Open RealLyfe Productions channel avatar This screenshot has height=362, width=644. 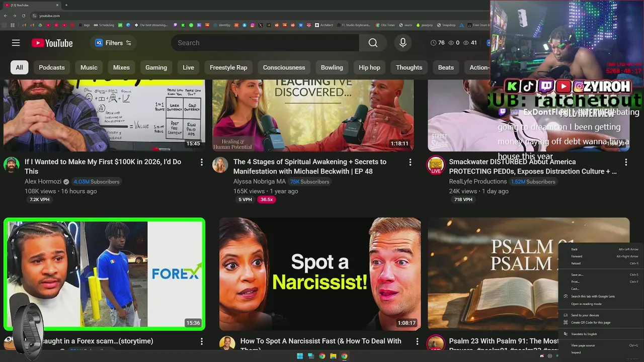pyautogui.click(x=436, y=165)
